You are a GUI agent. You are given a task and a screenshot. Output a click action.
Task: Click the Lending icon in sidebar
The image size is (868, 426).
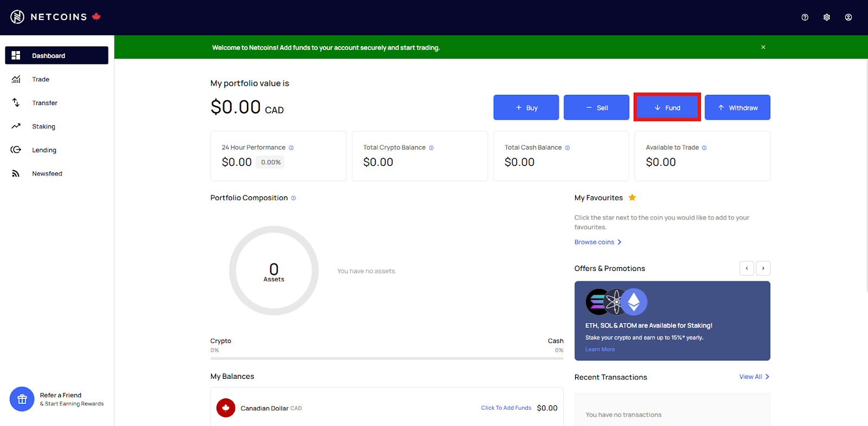(16, 150)
